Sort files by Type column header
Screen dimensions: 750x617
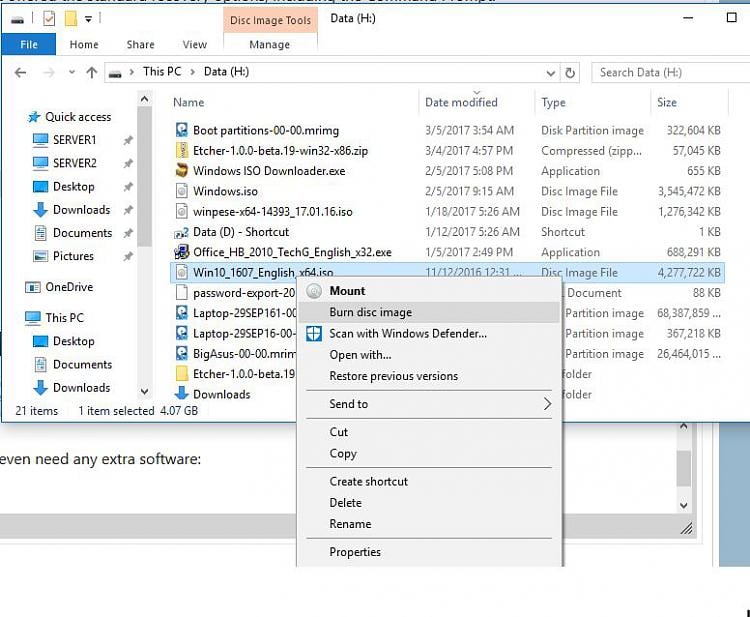pyautogui.click(x=553, y=102)
